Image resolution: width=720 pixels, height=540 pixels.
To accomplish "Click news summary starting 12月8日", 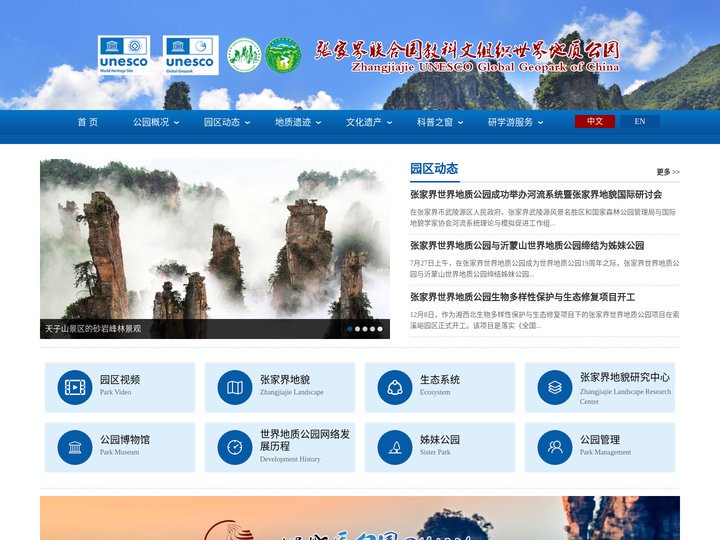I will (x=545, y=320).
